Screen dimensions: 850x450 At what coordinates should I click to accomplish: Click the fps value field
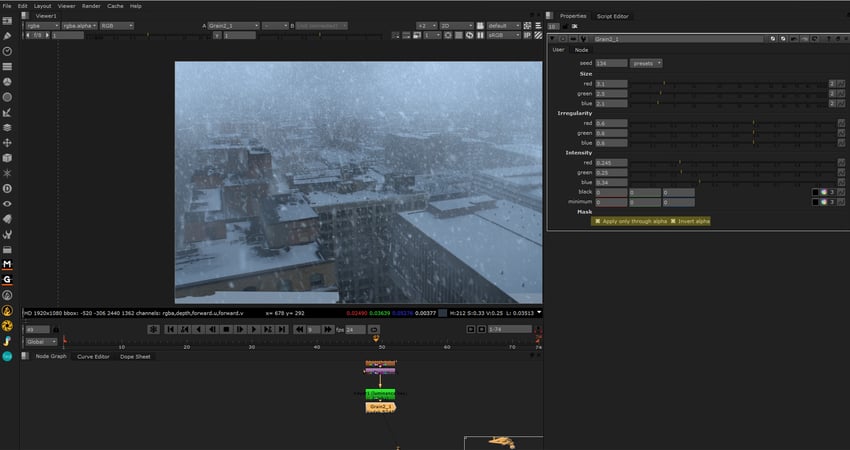click(x=356, y=329)
